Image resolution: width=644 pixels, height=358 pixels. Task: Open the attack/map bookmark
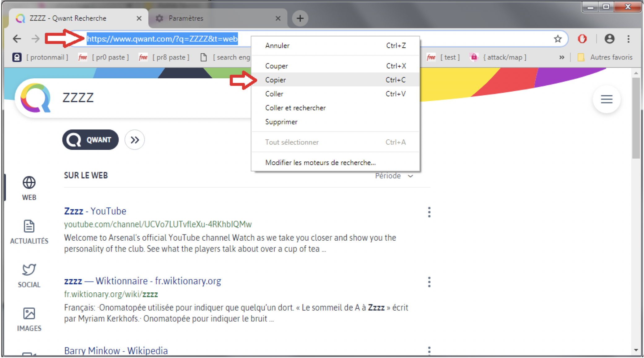(x=498, y=57)
